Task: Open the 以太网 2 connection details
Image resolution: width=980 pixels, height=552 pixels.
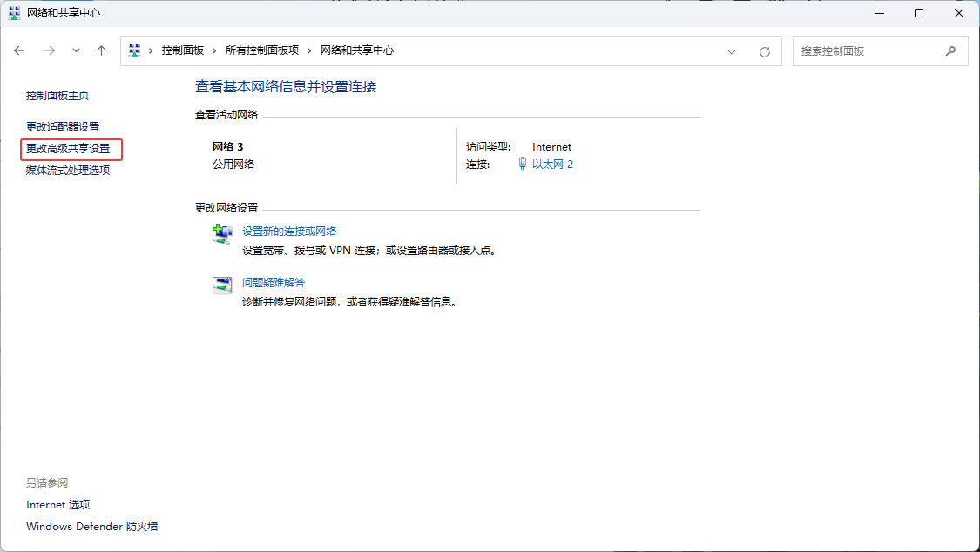Action: [x=552, y=164]
